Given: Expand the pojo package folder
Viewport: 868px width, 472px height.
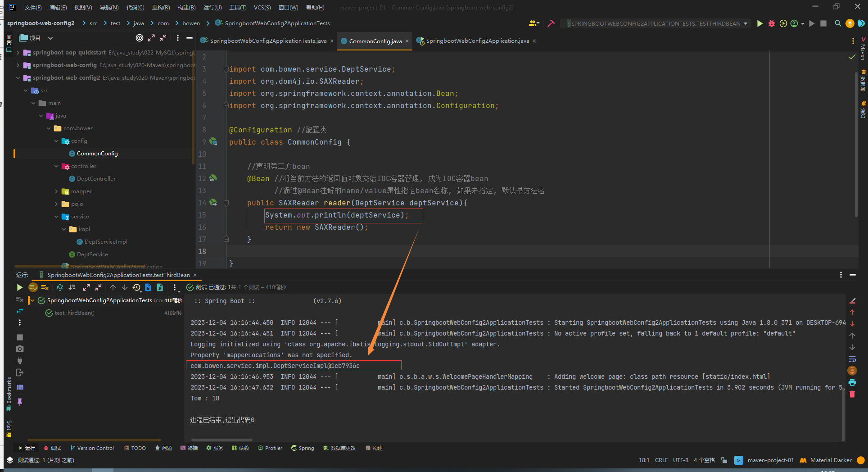Looking at the screenshot, I should pos(56,204).
